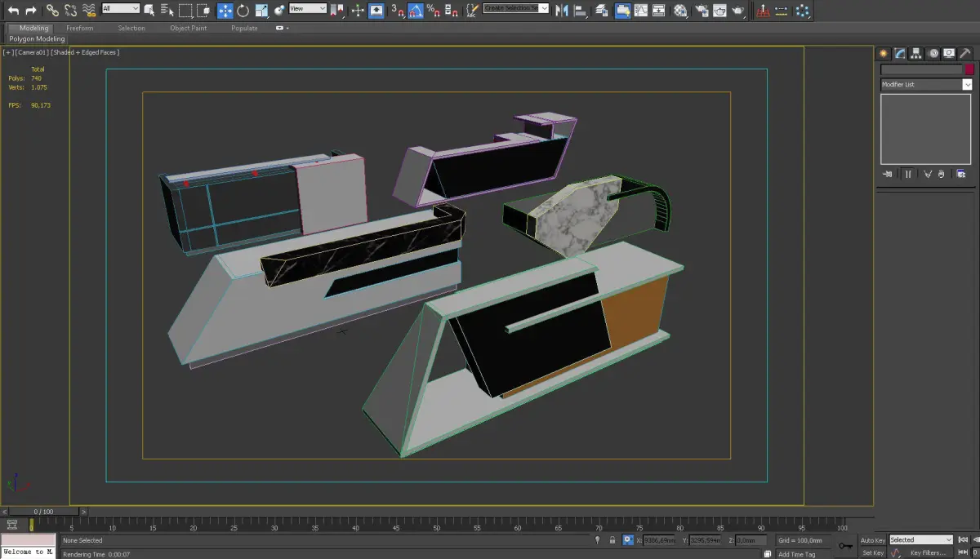Select the Select and Move tool
This screenshot has height=559, width=980.
pyautogui.click(x=225, y=11)
